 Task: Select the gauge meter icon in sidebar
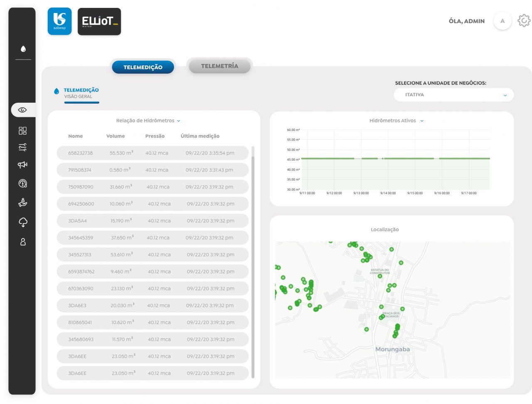pos(23,183)
